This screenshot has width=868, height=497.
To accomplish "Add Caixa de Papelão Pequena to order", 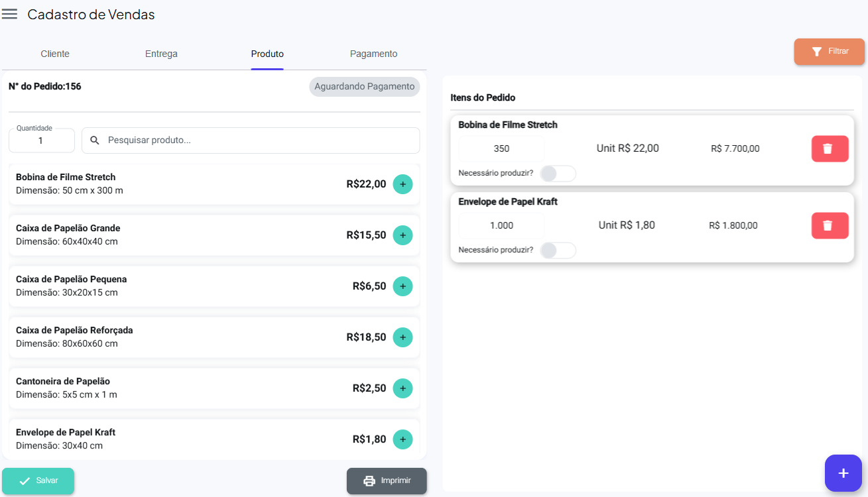I will [x=403, y=286].
